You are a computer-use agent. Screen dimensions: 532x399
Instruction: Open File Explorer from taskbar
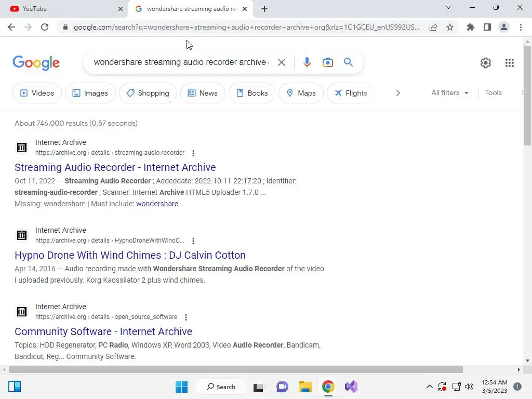(x=305, y=387)
